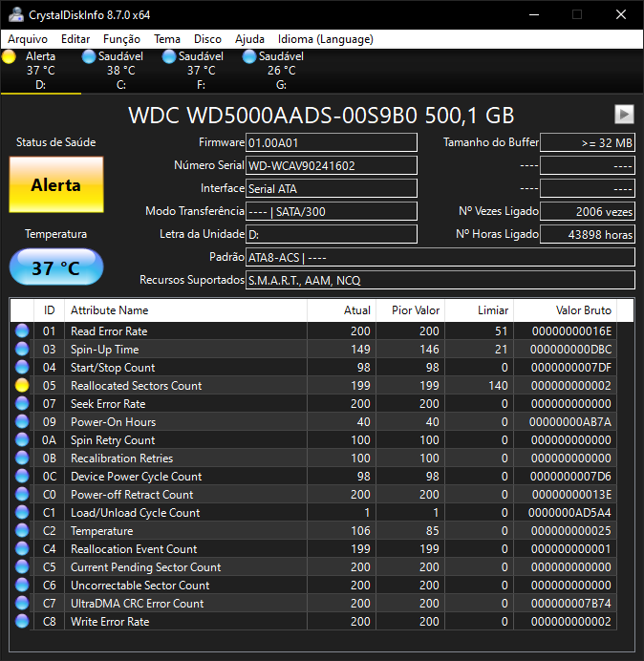Switch to the F: drive tab
This screenshot has width=644, height=661.
click(x=201, y=71)
